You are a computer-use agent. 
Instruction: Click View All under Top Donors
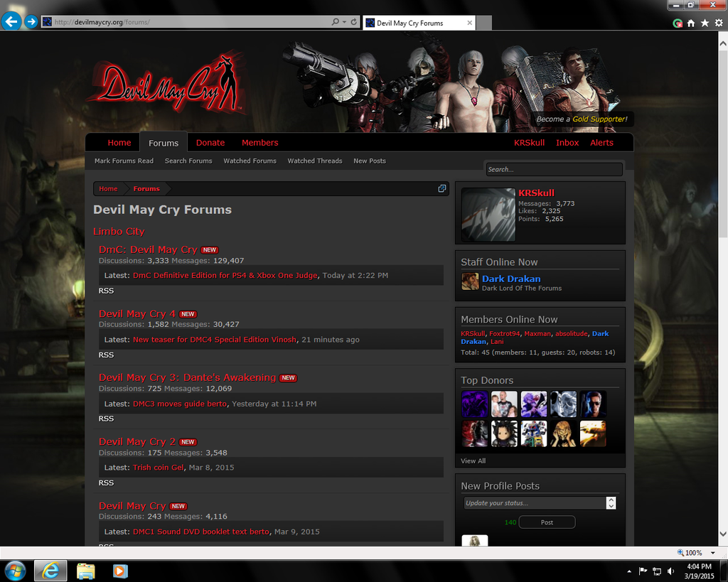coord(473,461)
